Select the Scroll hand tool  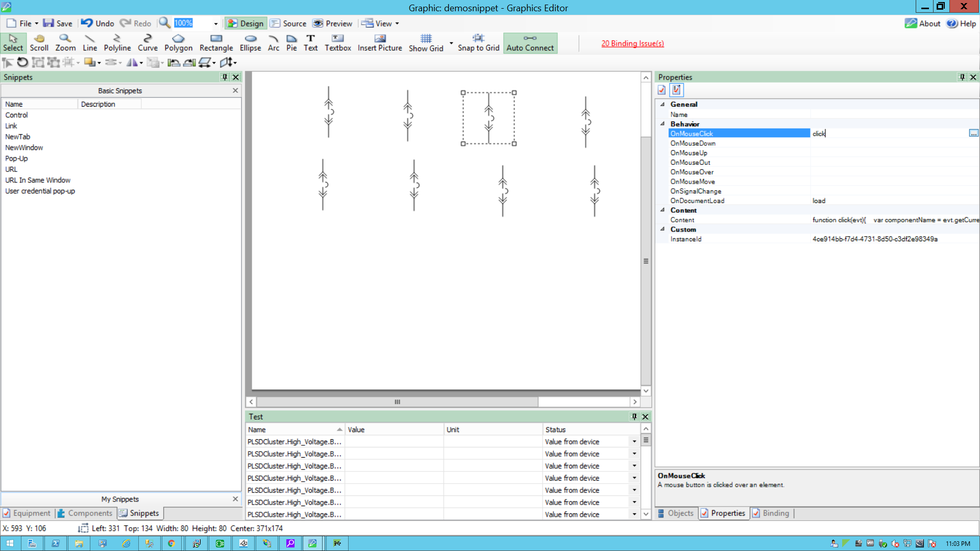(39, 43)
